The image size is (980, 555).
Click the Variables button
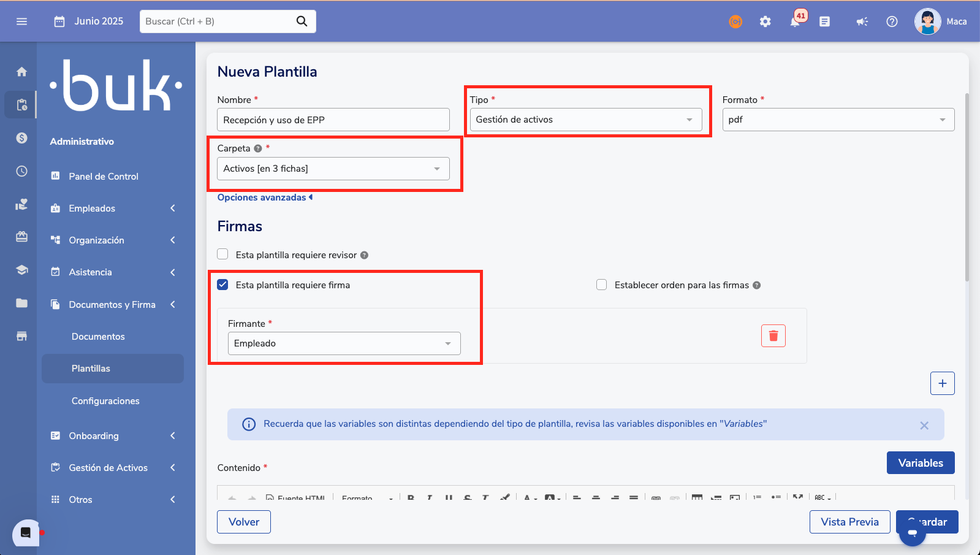(x=920, y=463)
